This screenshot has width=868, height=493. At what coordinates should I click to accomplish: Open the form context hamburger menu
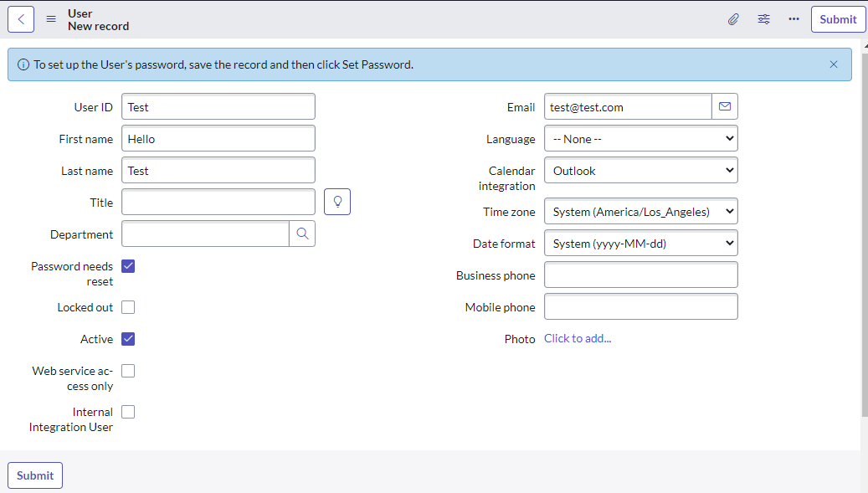51,19
